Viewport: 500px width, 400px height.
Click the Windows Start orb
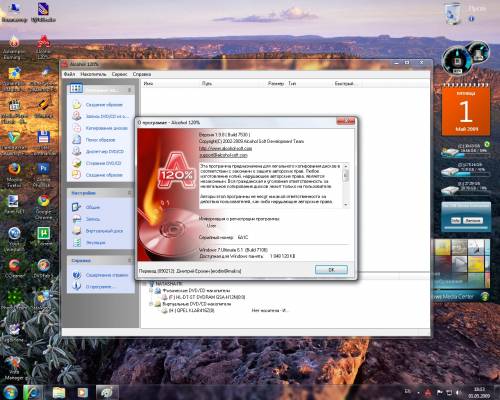tap(10, 392)
